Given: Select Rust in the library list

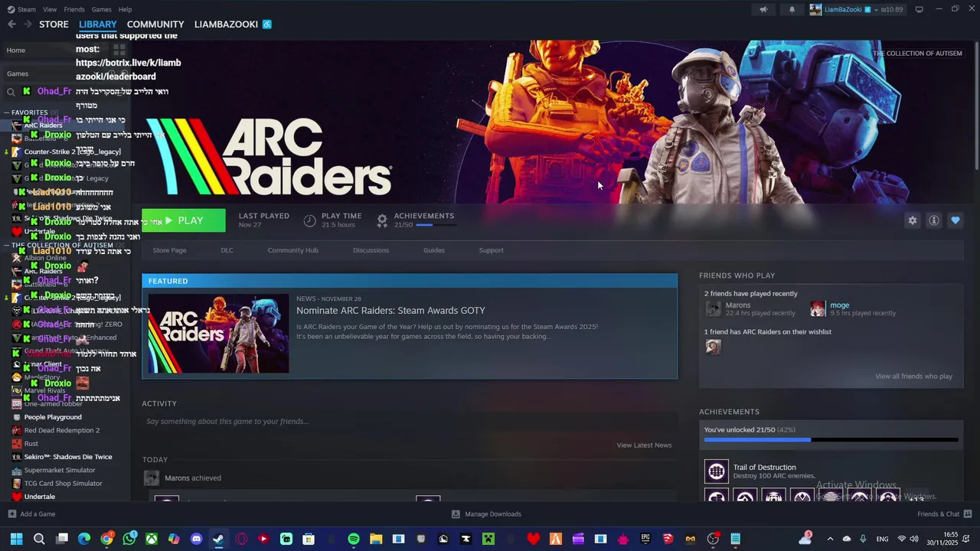Looking at the screenshot, I should pyautogui.click(x=31, y=444).
